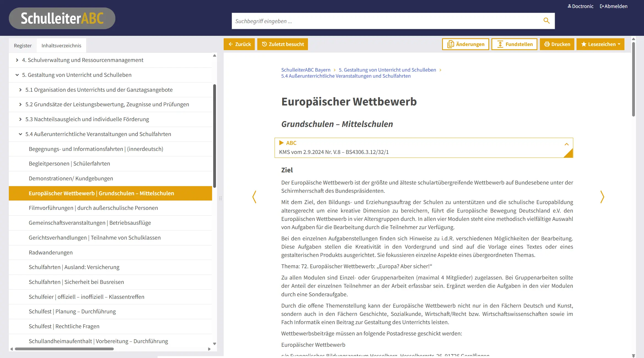Open Schulfahrten | Ausland: Versicherung
This screenshot has width=644, height=358.
pos(110,267)
